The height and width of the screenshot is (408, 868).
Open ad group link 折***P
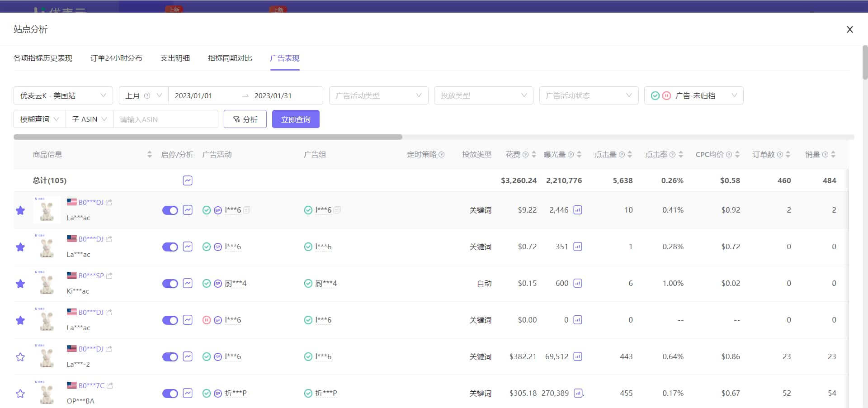pyautogui.click(x=326, y=393)
